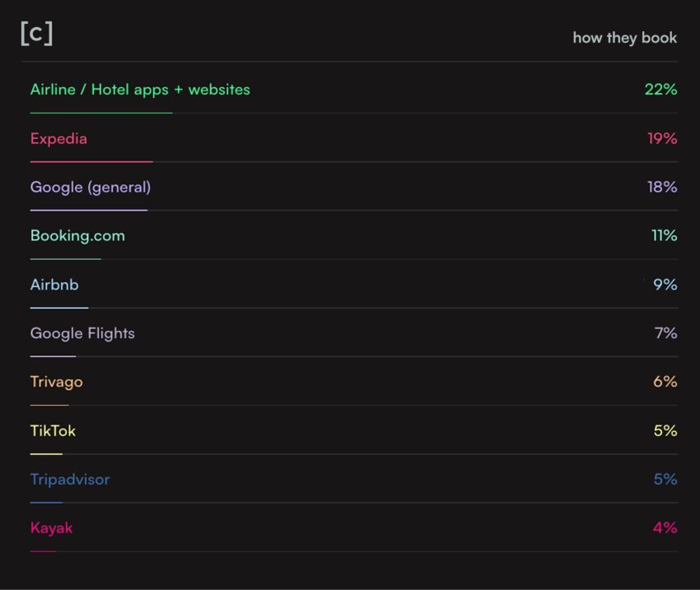The width and height of the screenshot is (700, 590).
Task: Click the Airbnb label
Action: pos(54,285)
